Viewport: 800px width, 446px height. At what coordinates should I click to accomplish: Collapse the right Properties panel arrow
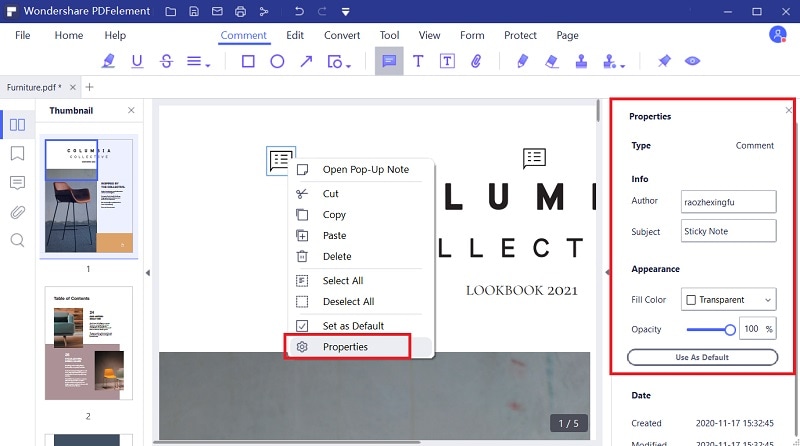[x=607, y=272]
